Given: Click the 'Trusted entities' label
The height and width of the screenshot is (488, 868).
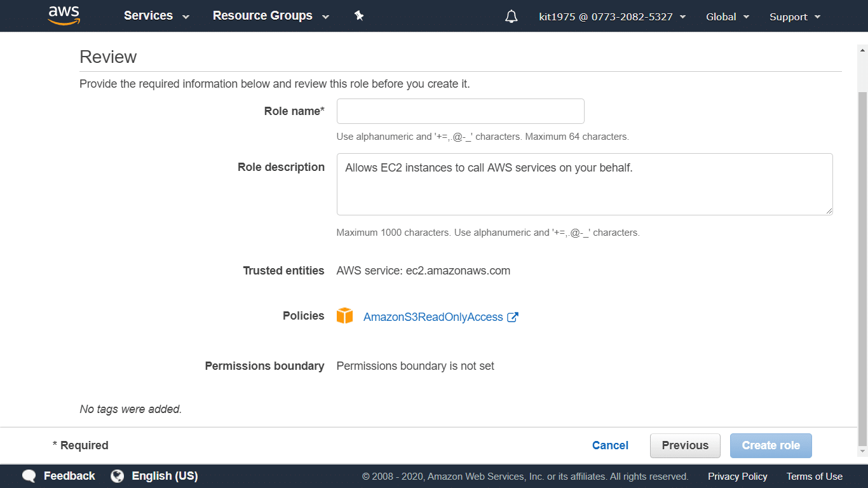Looking at the screenshot, I should tap(283, 271).
